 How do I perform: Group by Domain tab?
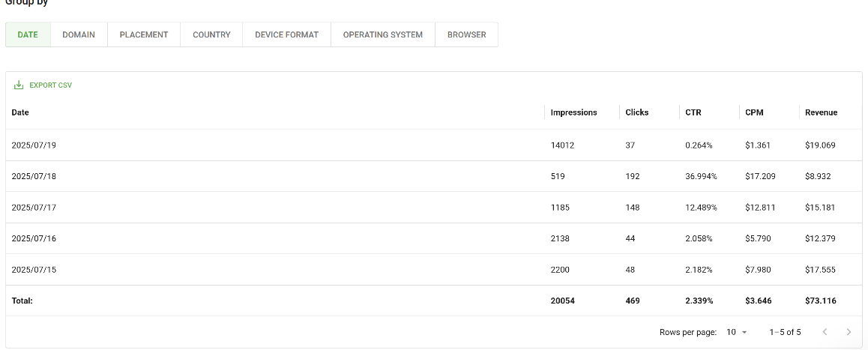79,34
